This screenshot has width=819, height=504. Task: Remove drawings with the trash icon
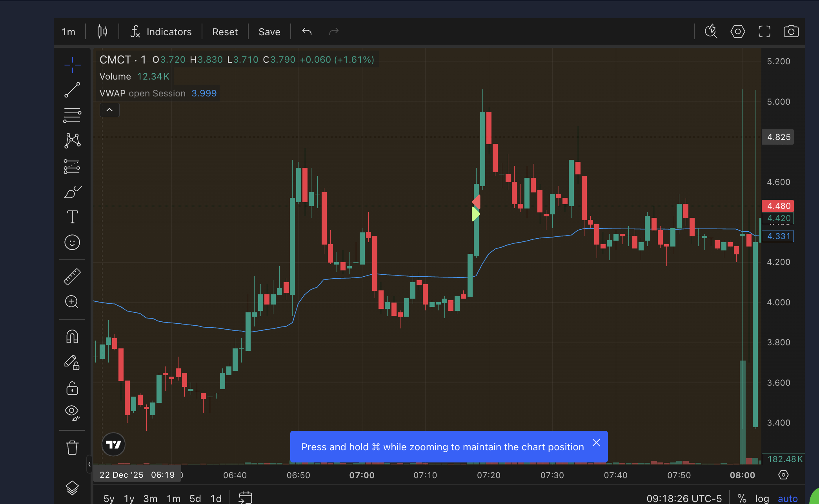coord(72,447)
